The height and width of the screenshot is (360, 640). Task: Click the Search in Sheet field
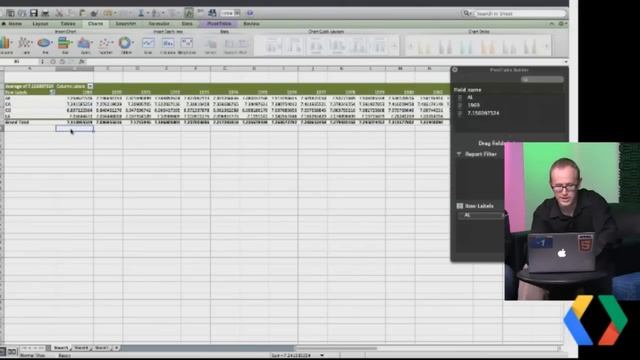[x=519, y=13]
